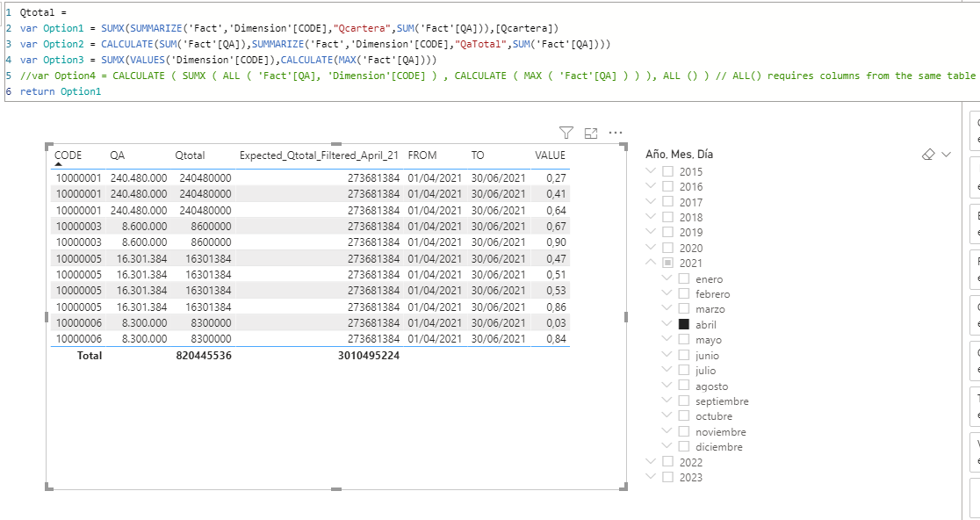Sort table by QA column header

tap(117, 155)
